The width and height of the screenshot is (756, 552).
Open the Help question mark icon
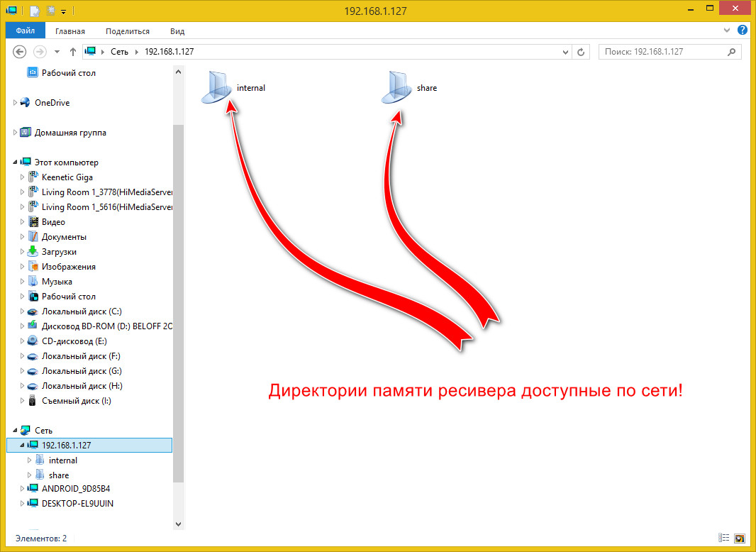pyautogui.click(x=743, y=30)
